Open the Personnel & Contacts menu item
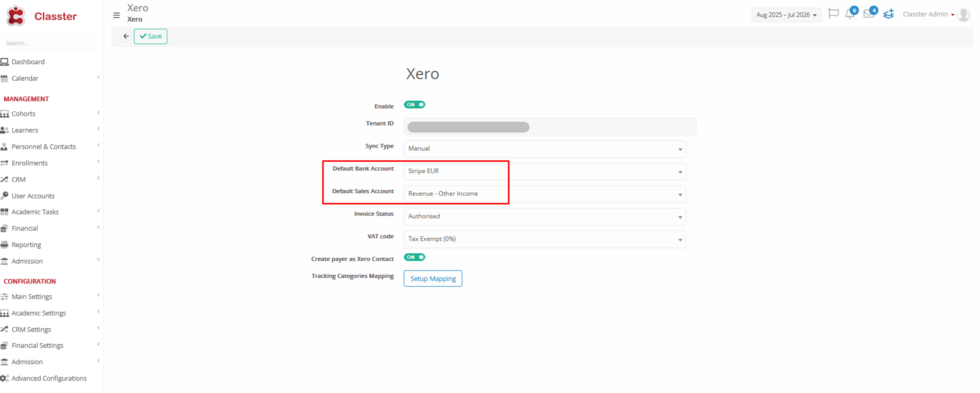This screenshot has width=980, height=393. pos(43,147)
